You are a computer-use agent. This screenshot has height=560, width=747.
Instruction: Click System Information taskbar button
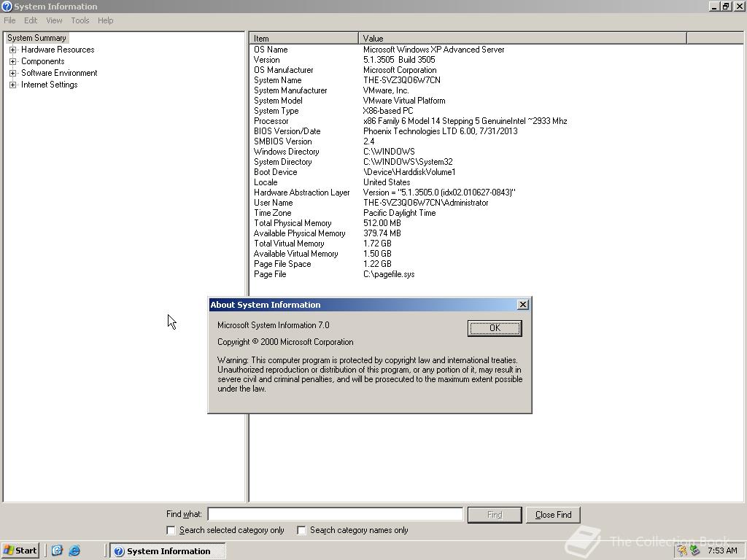point(168,551)
